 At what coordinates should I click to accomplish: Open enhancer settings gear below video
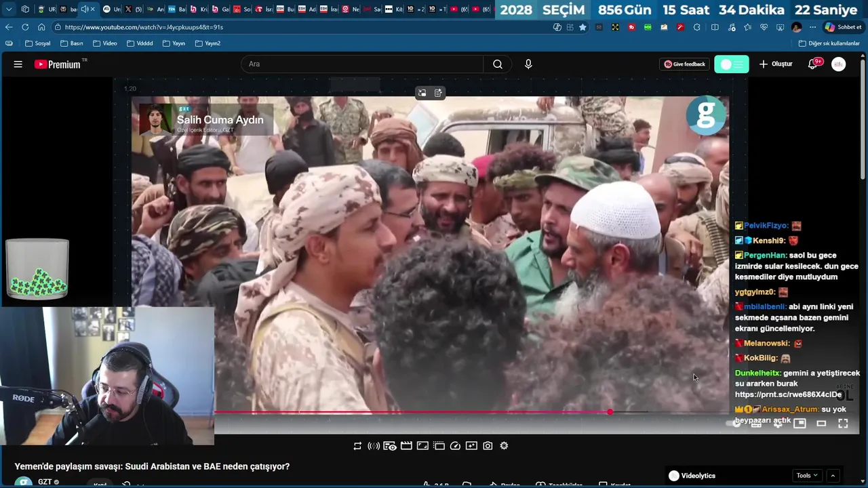pos(504,445)
